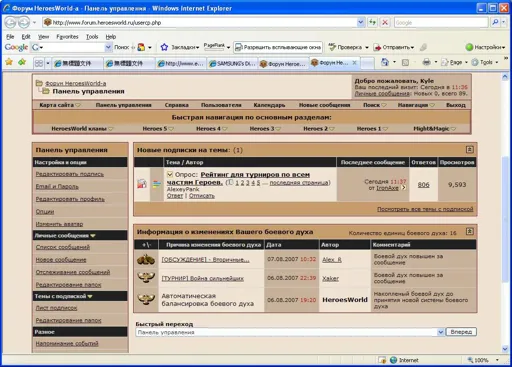Open the zoom level 100% dropdown
Viewport: 512px width, 367px height.
pyautogui.click(x=497, y=360)
